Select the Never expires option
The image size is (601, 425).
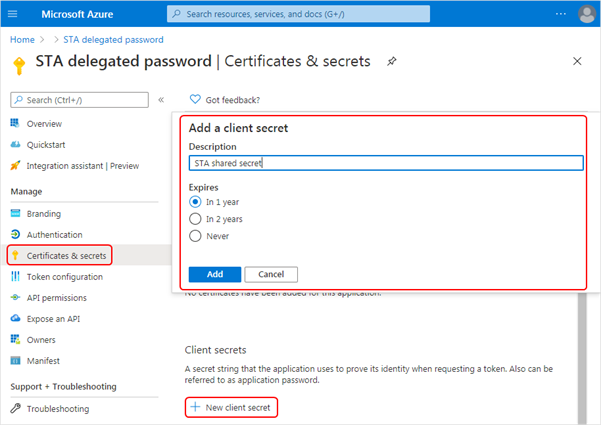[x=195, y=236]
